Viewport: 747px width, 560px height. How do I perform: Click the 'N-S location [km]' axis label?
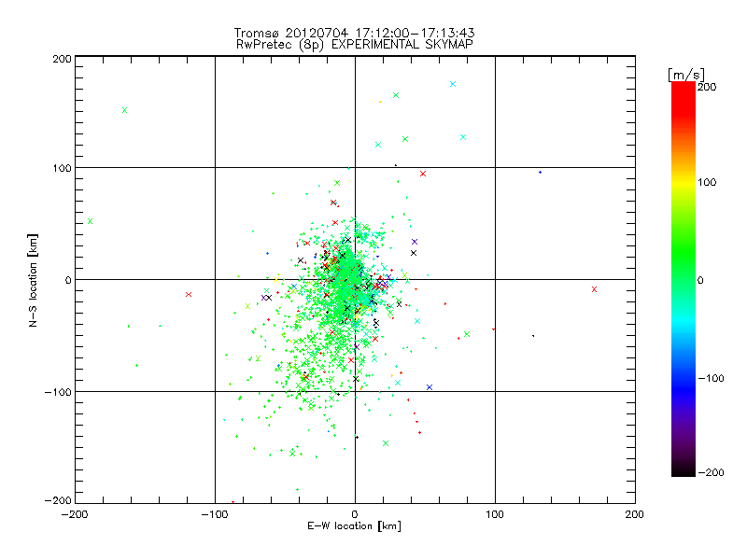click(x=33, y=281)
